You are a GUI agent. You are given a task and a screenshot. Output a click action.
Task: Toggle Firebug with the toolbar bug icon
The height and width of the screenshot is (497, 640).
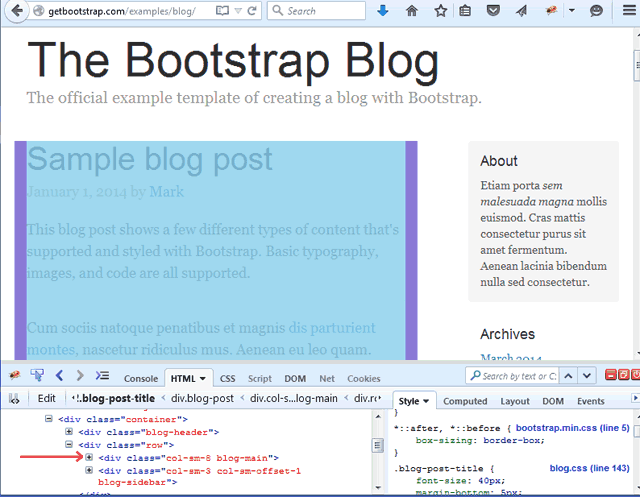pyautogui.click(x=551, y=11)
